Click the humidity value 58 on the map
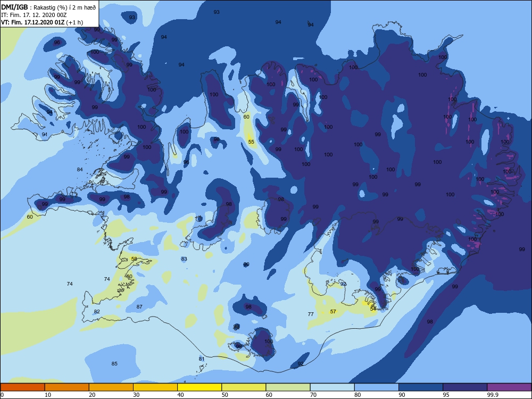 134,259
